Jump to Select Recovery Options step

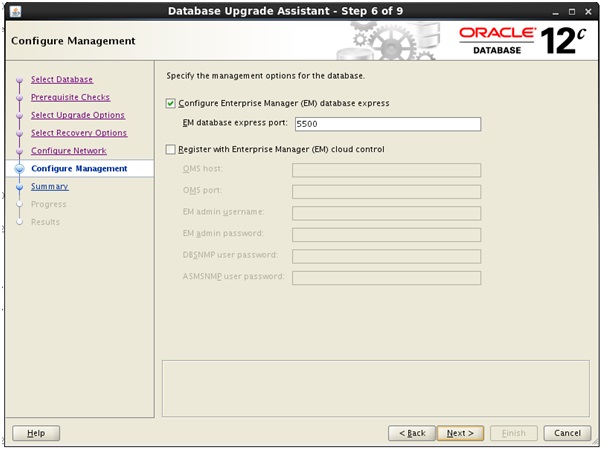tap(78, 133)
